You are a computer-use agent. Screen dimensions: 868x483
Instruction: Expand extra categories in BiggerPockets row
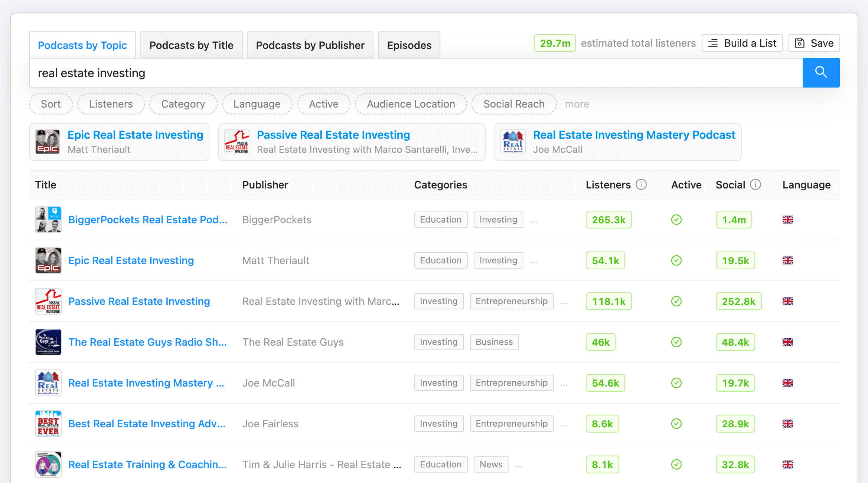tap(533, 221)
